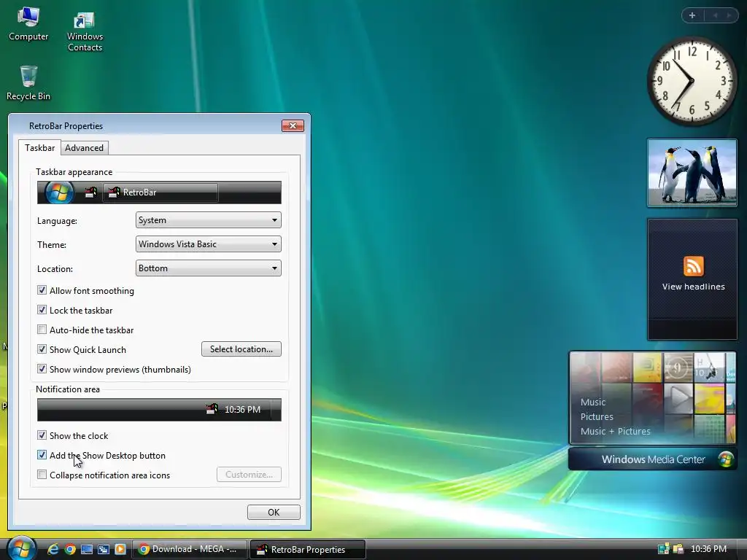This screenshot has height=560, width=747.
Task: Switch to Download - MEGA taskbar button
Action: 190,549
